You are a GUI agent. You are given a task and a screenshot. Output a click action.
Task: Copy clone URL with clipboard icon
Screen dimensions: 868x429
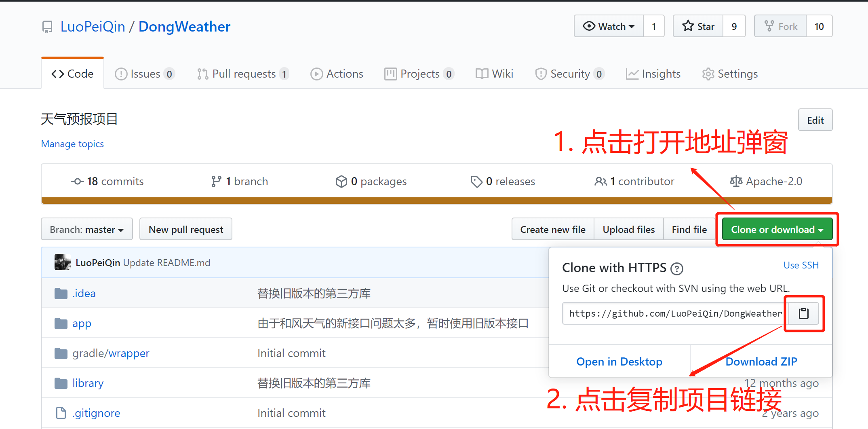click(804, 313)
